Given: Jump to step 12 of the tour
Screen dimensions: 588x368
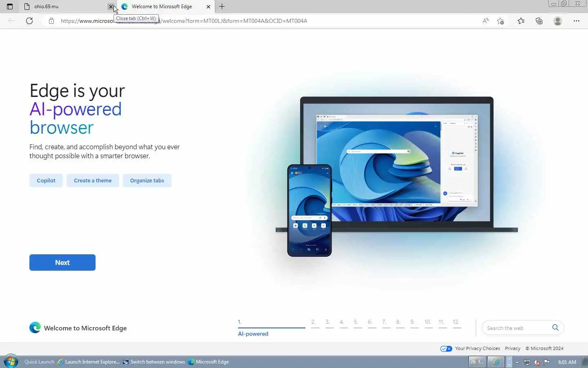Looking at the screenshot, I should pyautogui.click(x=456, y=323).
